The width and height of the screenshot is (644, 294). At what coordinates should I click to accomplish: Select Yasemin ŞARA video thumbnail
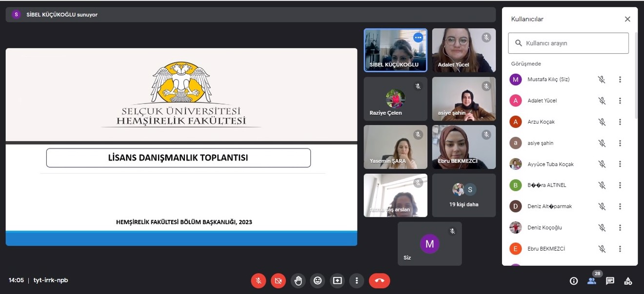(395, 147)
